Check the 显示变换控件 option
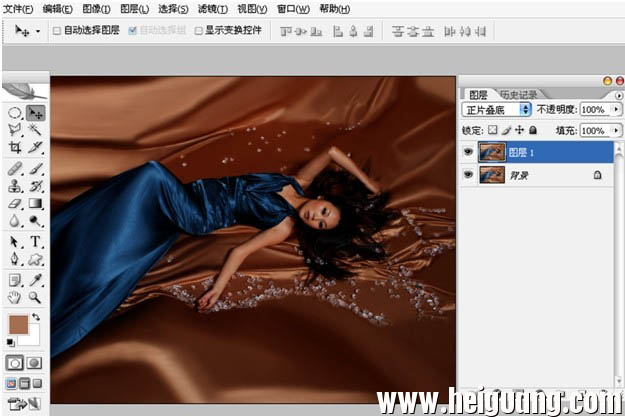This screenshot has width=625, height=417. coord(199,31)
